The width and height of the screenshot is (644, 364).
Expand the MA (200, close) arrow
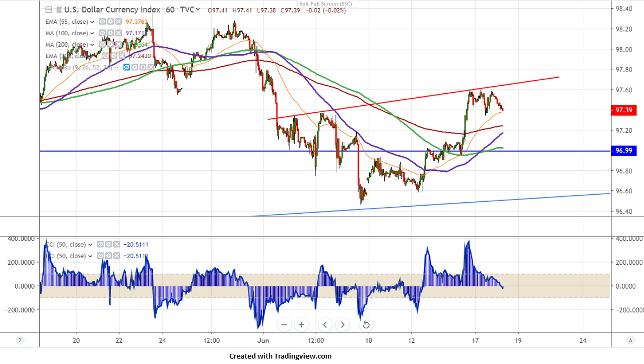[x=92, y=45]
